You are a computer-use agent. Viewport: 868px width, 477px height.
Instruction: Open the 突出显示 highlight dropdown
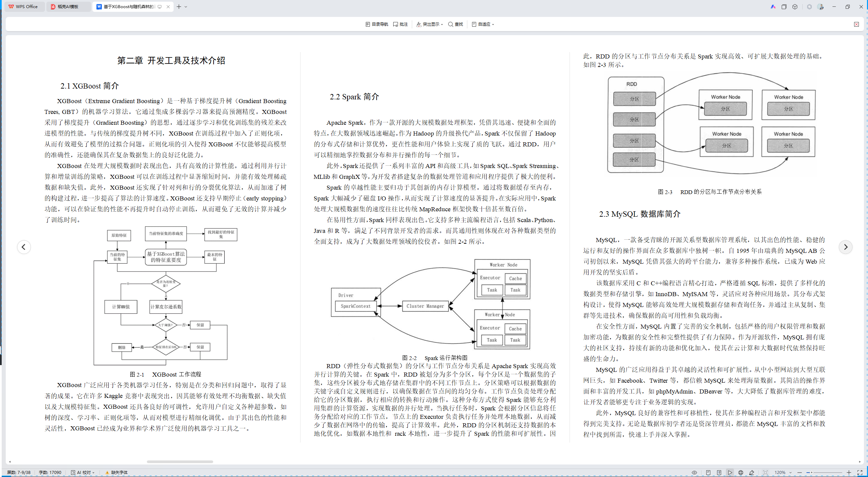point(430,24)
